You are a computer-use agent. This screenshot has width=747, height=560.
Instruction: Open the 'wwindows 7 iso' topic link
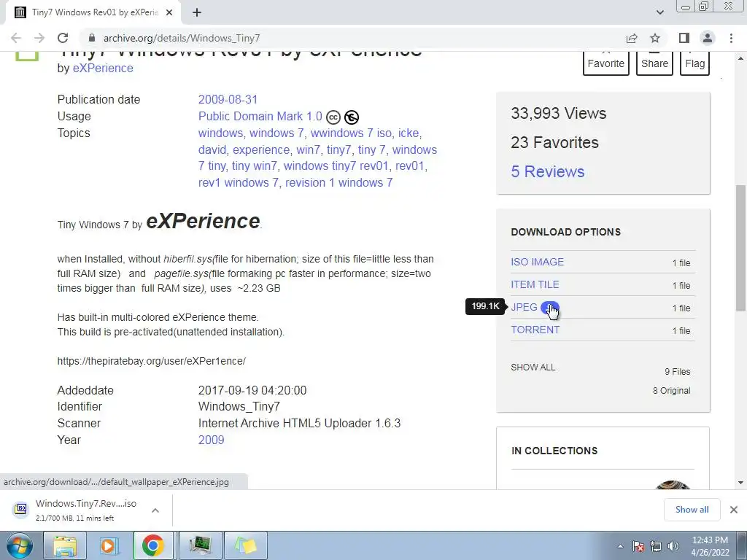pos(351,133)
